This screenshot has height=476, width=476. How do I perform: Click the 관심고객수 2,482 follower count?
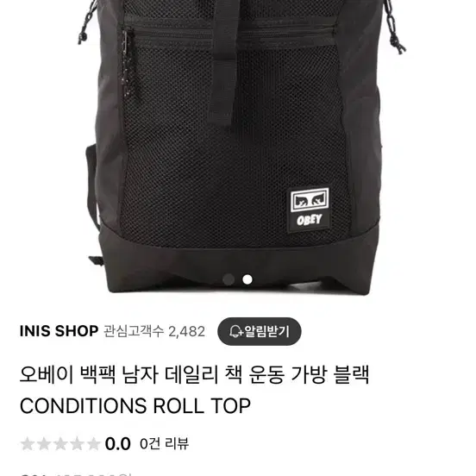tap(154, 331)
